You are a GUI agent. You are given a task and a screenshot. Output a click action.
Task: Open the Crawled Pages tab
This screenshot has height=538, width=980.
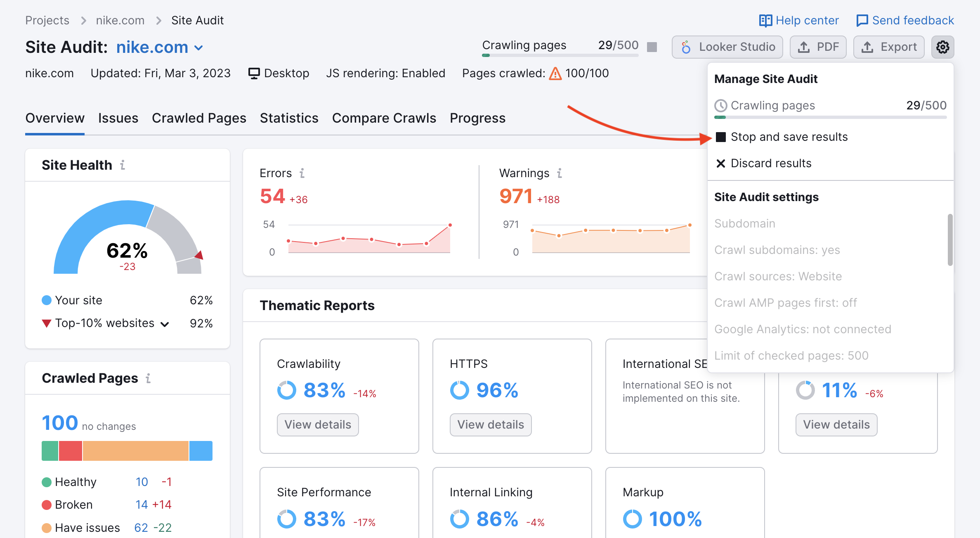click(199, 119)
